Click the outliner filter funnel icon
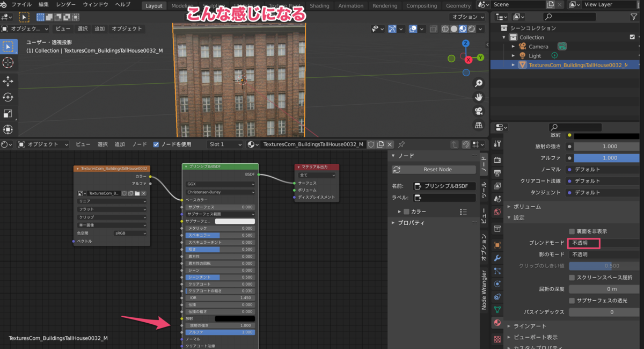The width and height of the screenshot is (644, 349). pyautogui.click(x=634, y=17)
